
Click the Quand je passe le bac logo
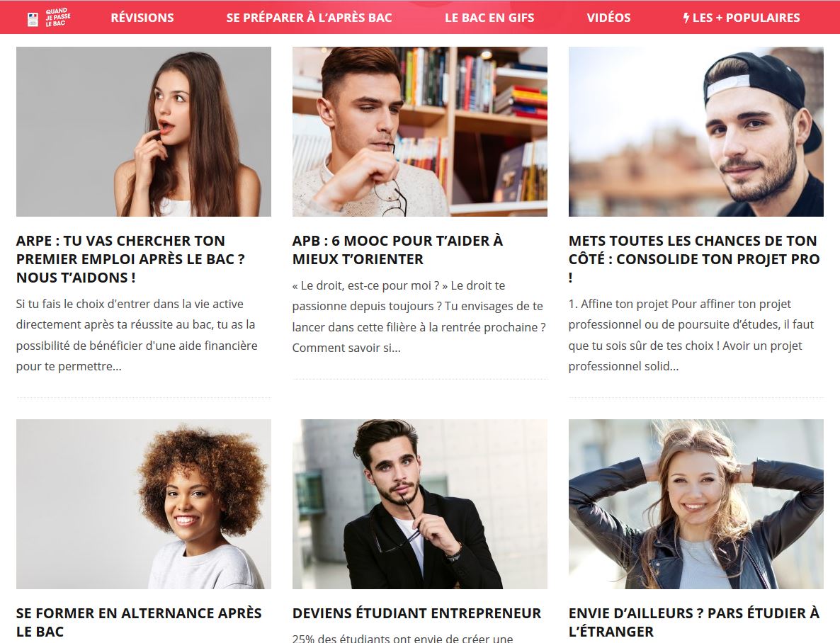(49, 18)
